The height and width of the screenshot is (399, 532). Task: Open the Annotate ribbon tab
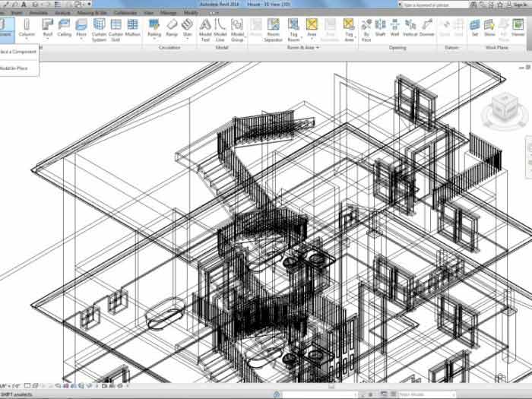tap(38, 13)
